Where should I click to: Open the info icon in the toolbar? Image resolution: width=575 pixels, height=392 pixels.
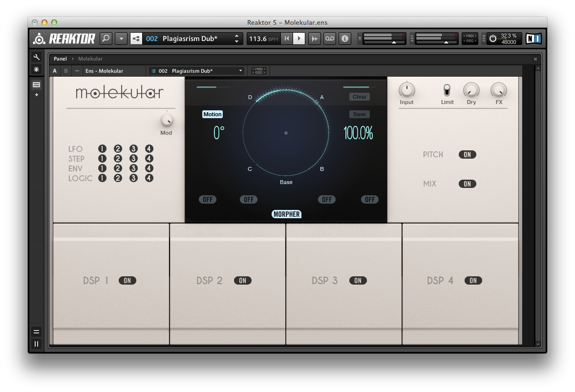(345, 39)
